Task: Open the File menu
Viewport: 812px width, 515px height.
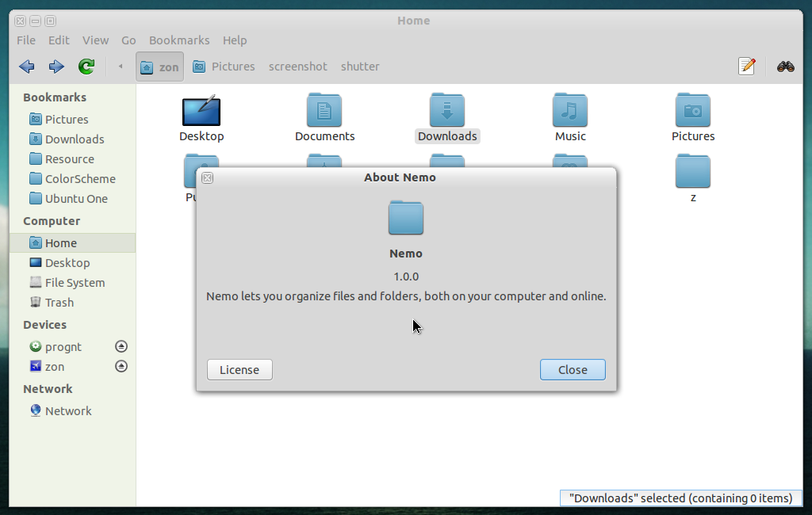Action: coord(26,40)
